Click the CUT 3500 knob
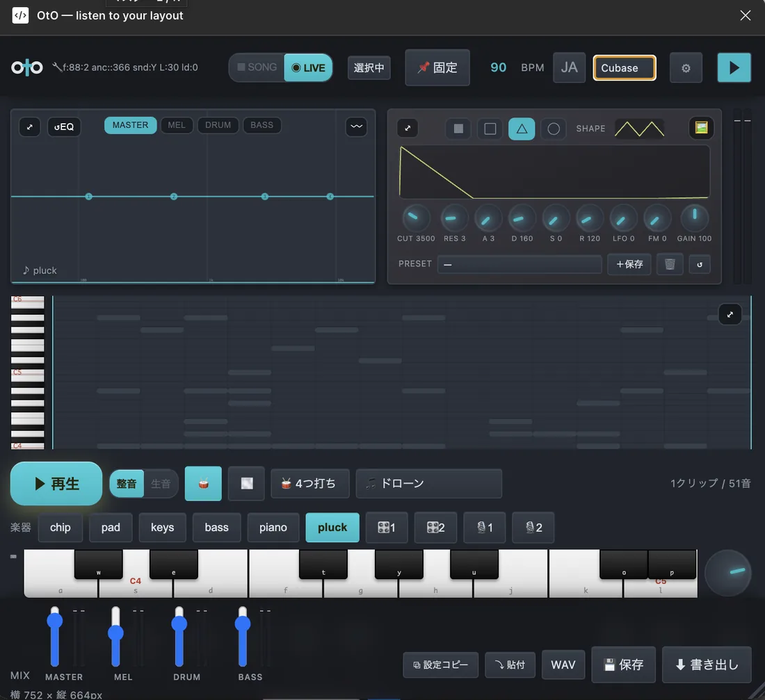This screenshot has width=765, height=700. (416, 218)
